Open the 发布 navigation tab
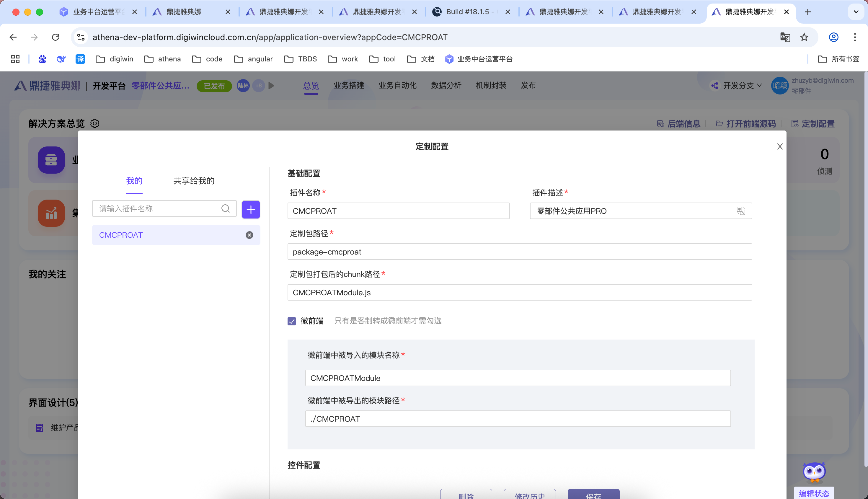The height and width of the screenshot is (499, 868). (x=528, y=85)
